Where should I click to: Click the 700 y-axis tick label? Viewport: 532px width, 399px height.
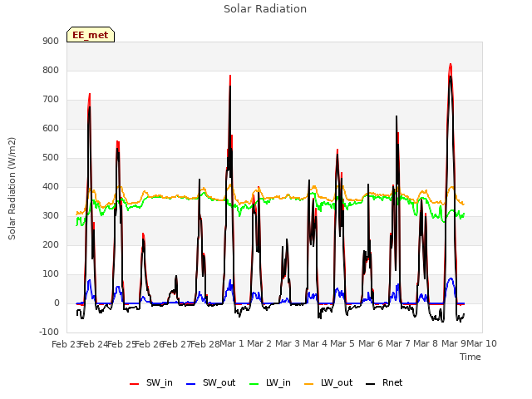pyautogui.click(x=51, y=100)
